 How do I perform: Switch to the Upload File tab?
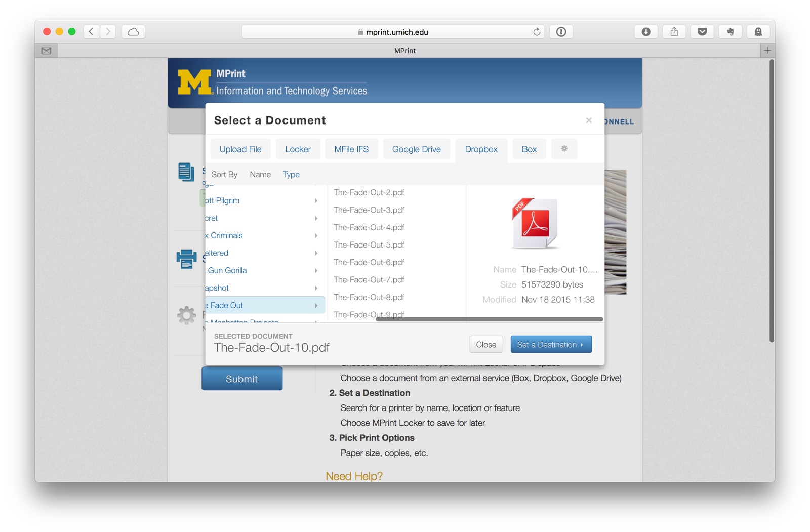240,149
